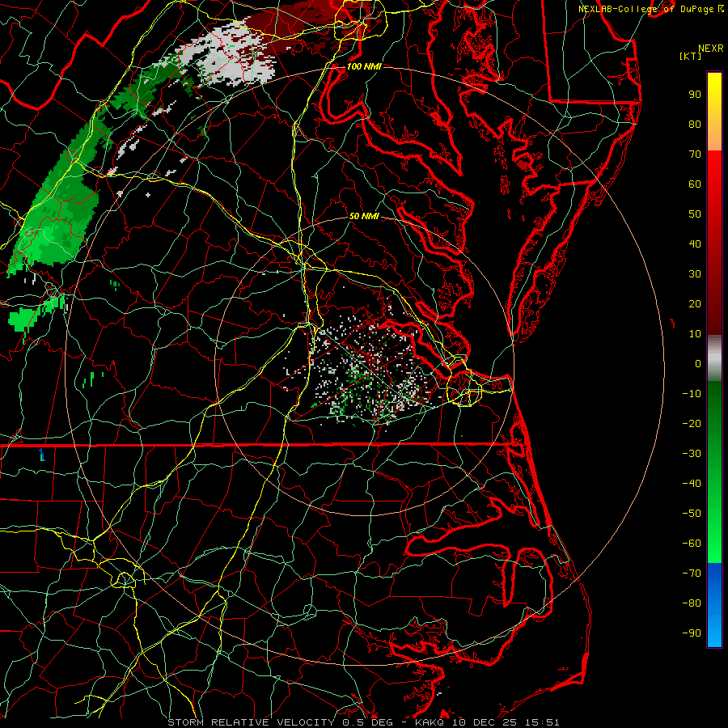Click the 90 value on the velocity scale
Screen dimensions: 728x728
pos(695,95)
